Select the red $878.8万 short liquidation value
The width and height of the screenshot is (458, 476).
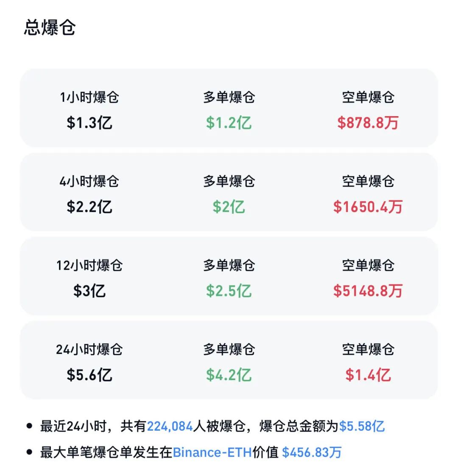pos(368,123)
